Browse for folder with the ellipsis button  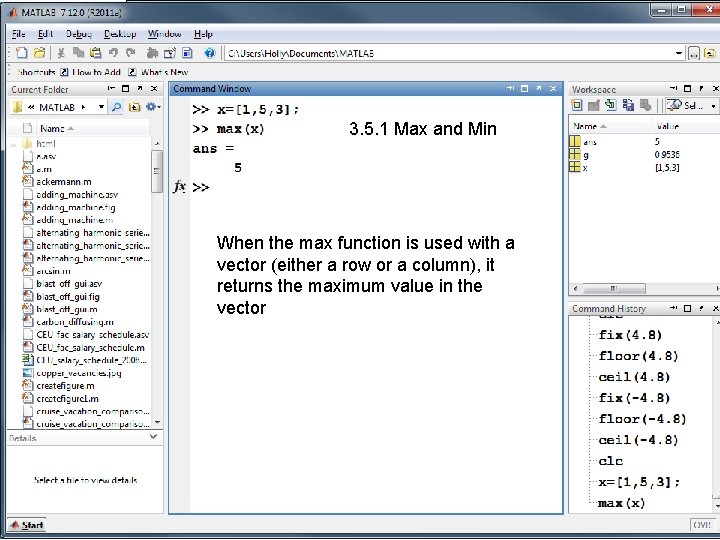[x=693, y=54]
